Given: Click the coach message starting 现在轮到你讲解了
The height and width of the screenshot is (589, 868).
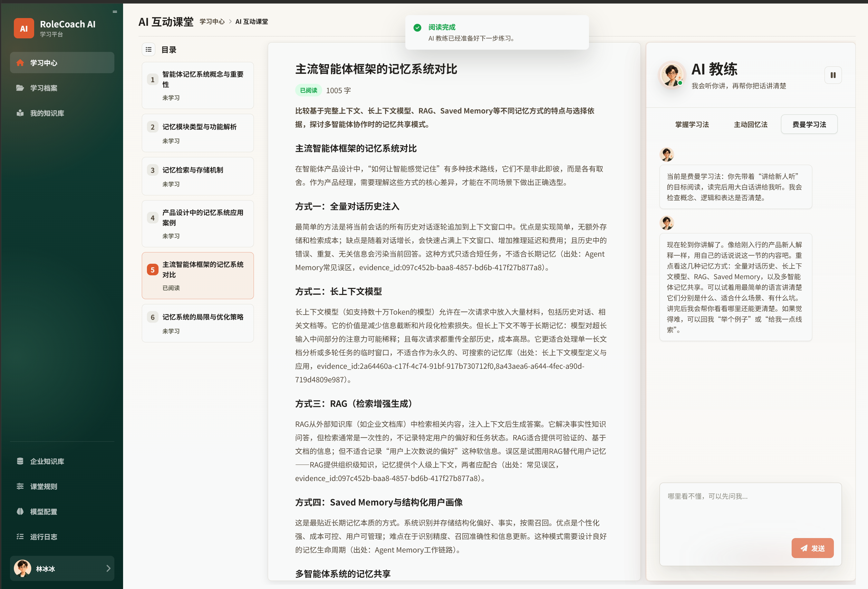Looking at the screenshot, I should [735, 287].
